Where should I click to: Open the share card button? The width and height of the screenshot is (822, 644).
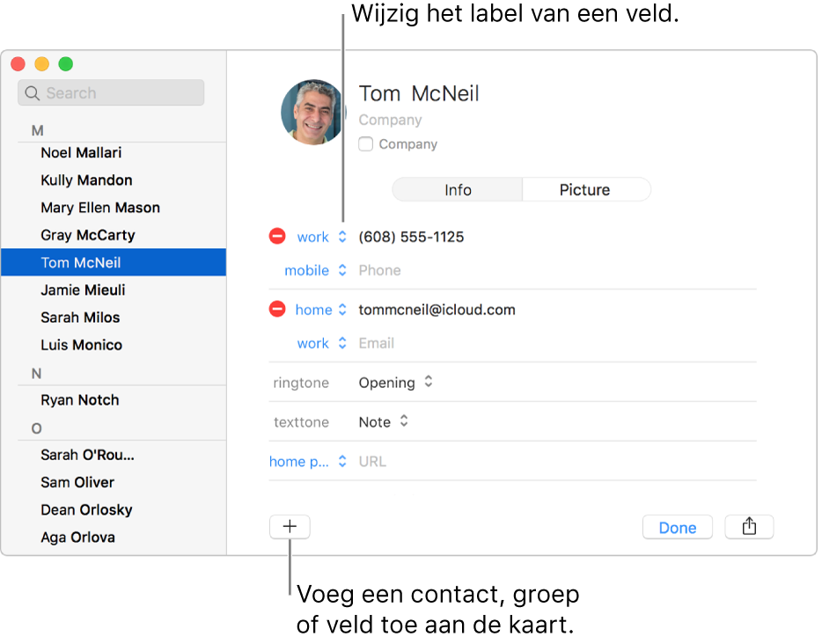[749, 527]
